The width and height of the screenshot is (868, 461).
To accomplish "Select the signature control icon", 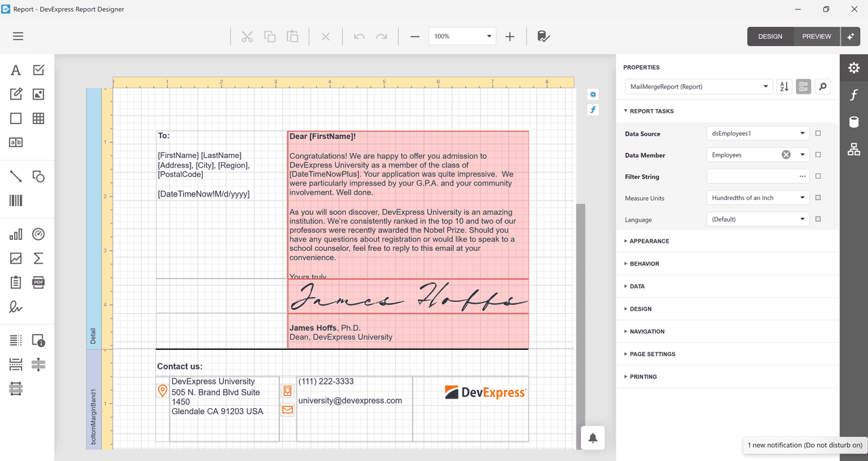I will 16,307.
